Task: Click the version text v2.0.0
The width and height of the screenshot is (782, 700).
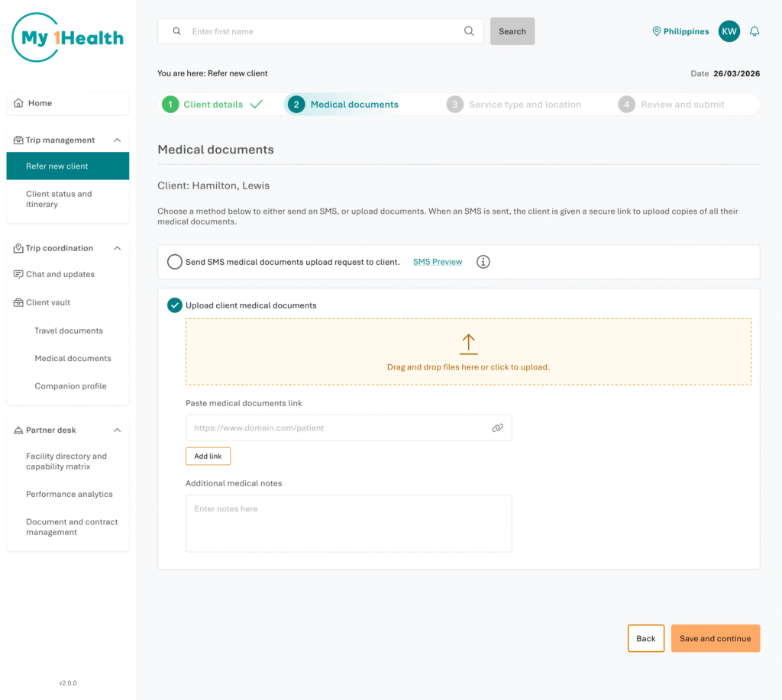Action: point(68,683)
